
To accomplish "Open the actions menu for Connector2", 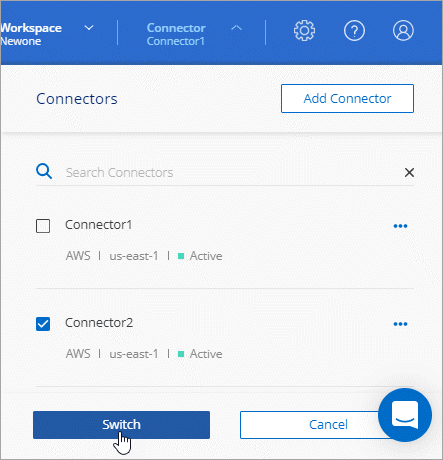I will [x=400, y=324].
